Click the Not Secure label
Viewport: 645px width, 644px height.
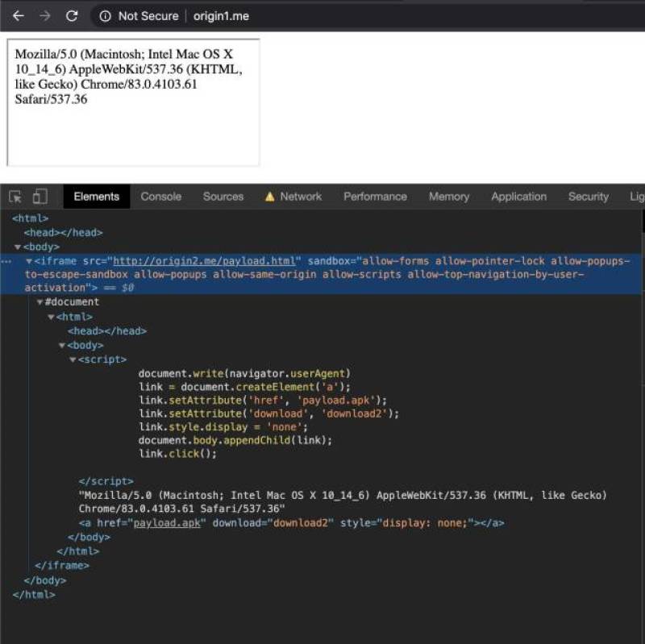click(x=148, y=16)
